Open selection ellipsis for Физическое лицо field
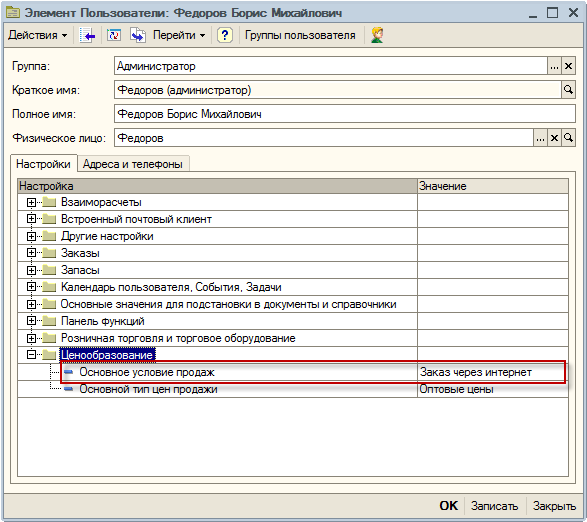The height and width of the screenshot is (522, 587). [x=540, y=138]
